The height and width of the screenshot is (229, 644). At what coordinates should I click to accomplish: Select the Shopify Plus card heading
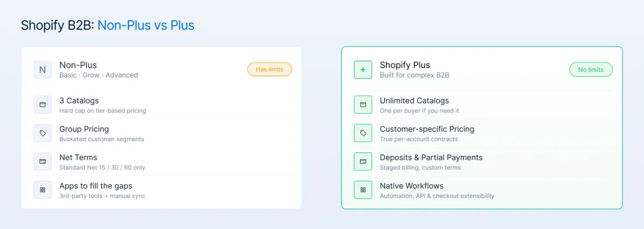pyautogui.click(x=405, y=65)
